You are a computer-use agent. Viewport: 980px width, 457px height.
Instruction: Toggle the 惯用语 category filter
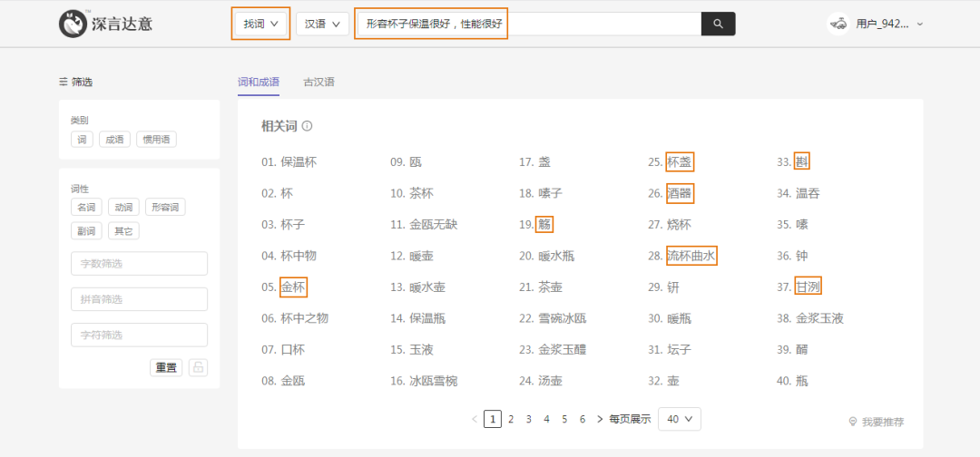(x=156, y=140)
